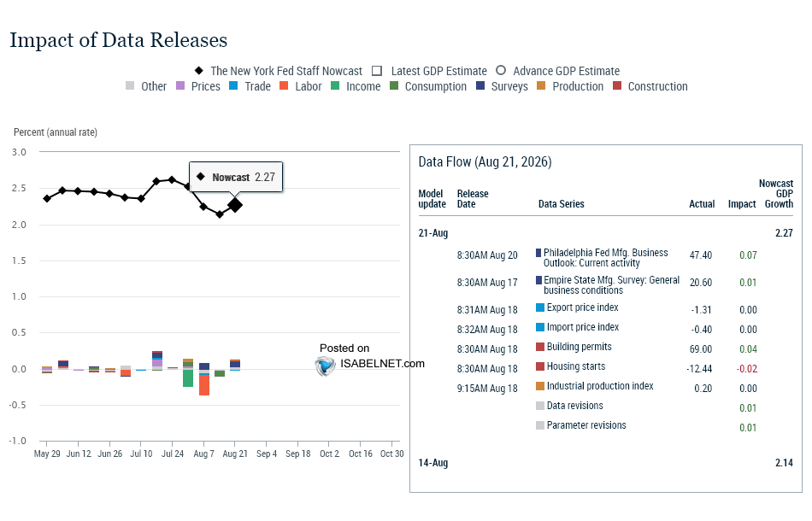Click the Income legend green swatch
The image size is (812, 521).
[x=335, y=85]
